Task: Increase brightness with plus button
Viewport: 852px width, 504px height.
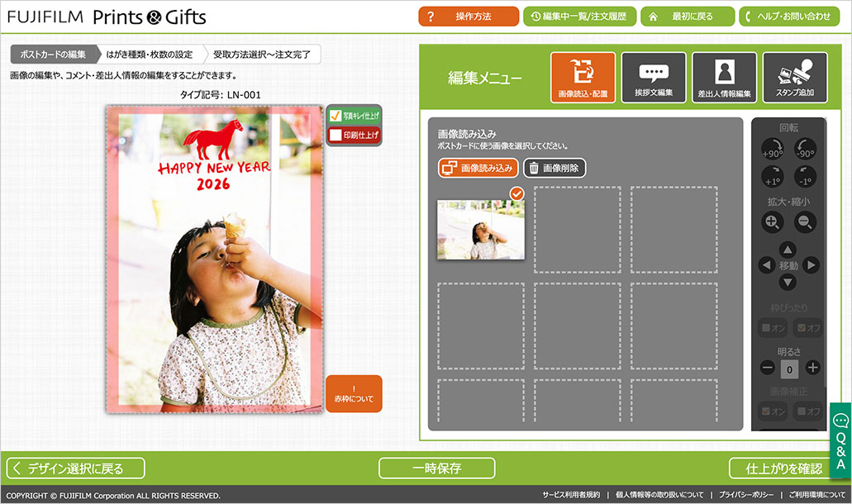Action: point(813,368)
